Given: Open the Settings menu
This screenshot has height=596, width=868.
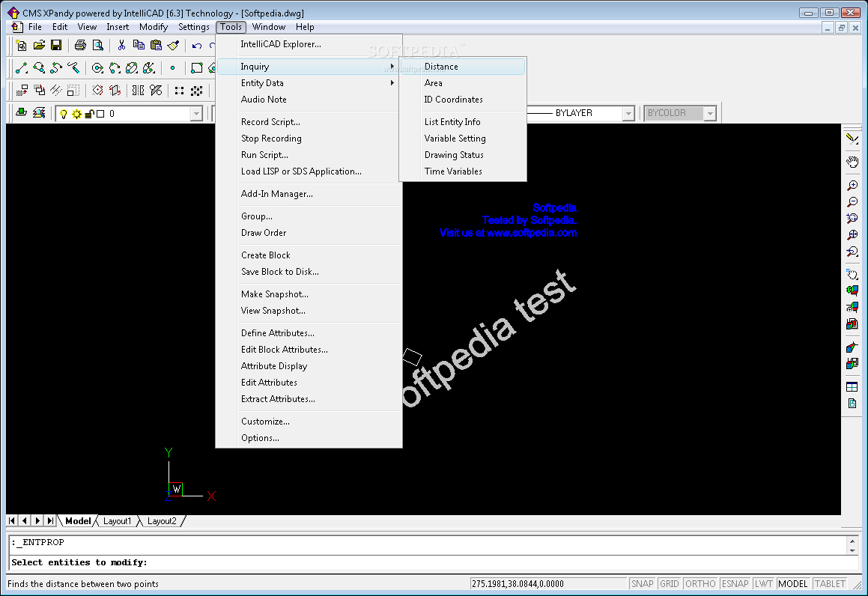Looking at the screenshot, I should (194, 26).
